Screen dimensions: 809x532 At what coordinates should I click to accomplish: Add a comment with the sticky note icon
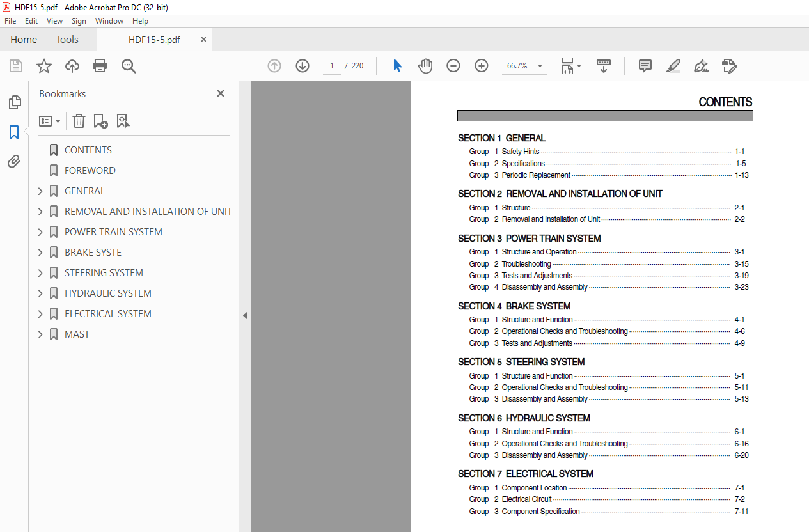(x=645, y=66)
